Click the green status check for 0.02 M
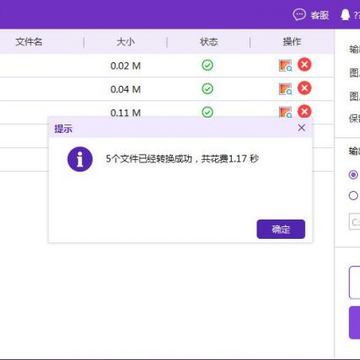360x360 pixels. tap(208, 65)
